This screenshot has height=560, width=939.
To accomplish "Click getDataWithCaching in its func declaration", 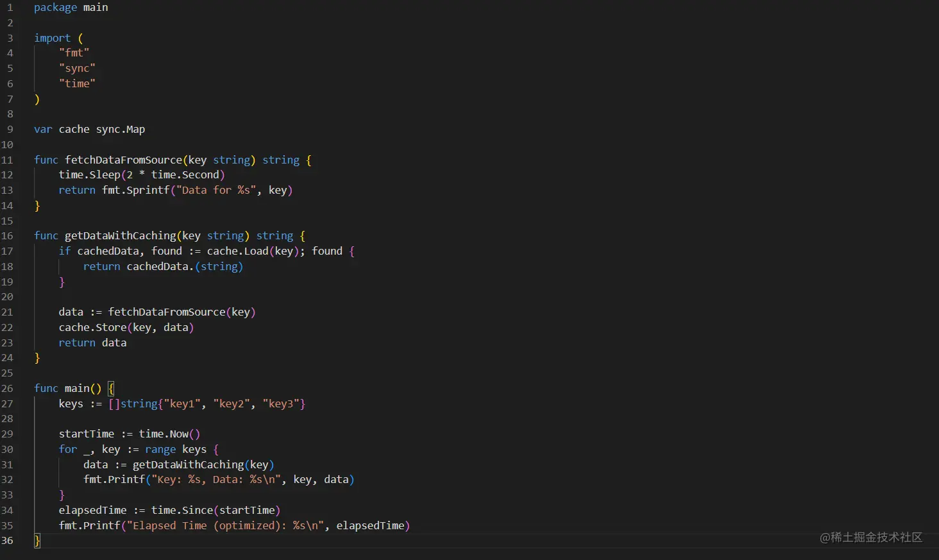I will pyautogui.click(x=120, y=236).
